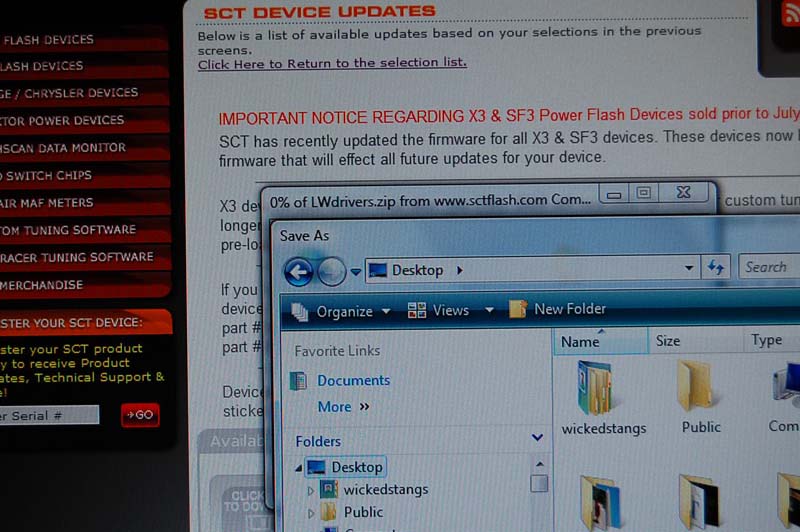Click the RSS feed icon on the webpage
800x532 pixels.
[790, 12]
